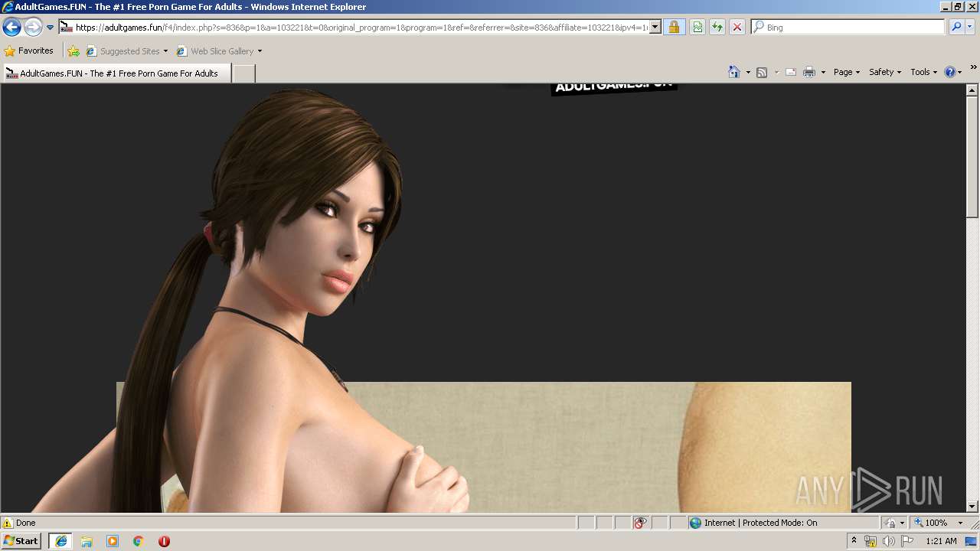Open the Favorites center button
Viewport: 980px width, 551px height.
29,51
